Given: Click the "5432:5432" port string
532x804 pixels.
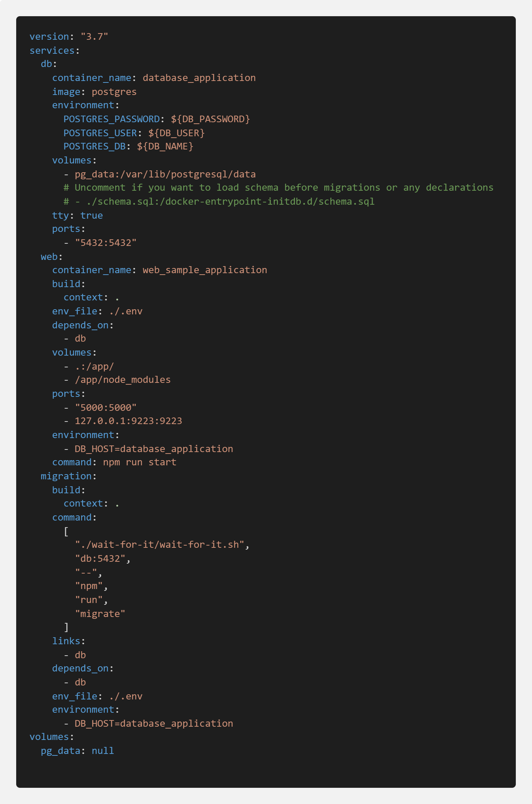Looking at the screenshot, I should (x=106, y=243).
